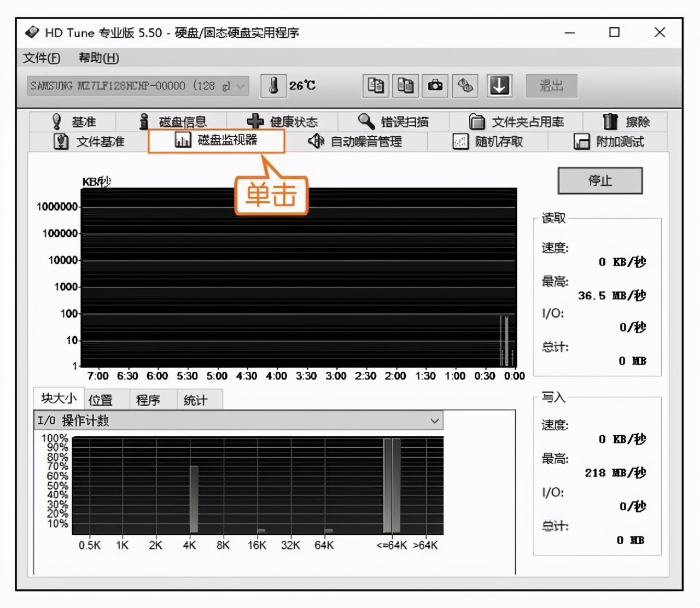Minimize the HD Tune window
The width and height of the screenshot is (700, 608).
[570, 33]
